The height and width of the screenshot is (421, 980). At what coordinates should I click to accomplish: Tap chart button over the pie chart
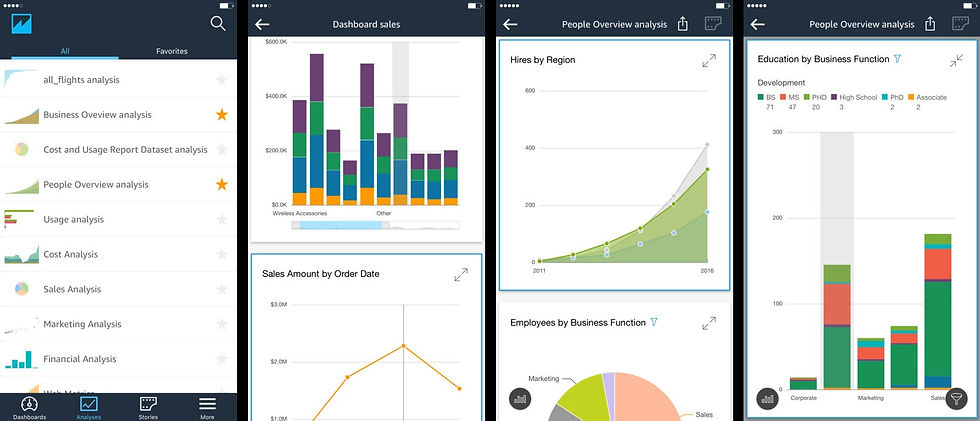pyautogui.click(x=520, y=399)
